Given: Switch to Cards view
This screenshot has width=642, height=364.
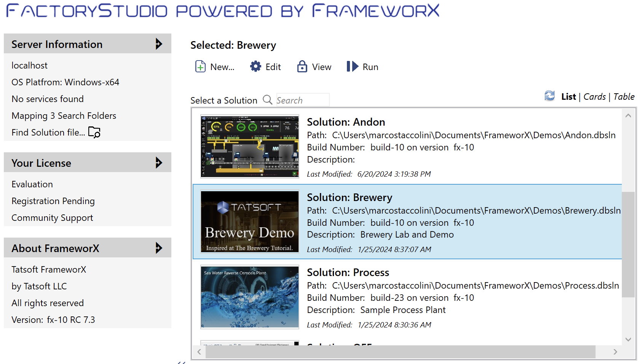Looking at the screenshot, I should point(594,97).
